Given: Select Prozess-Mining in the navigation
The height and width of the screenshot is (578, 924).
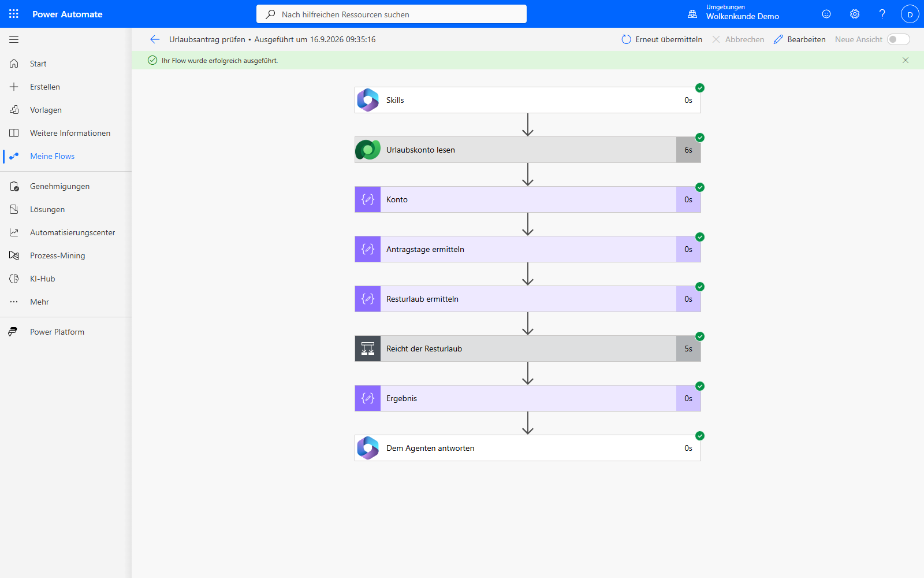Looking at the screenshot, I should point(66,255).
